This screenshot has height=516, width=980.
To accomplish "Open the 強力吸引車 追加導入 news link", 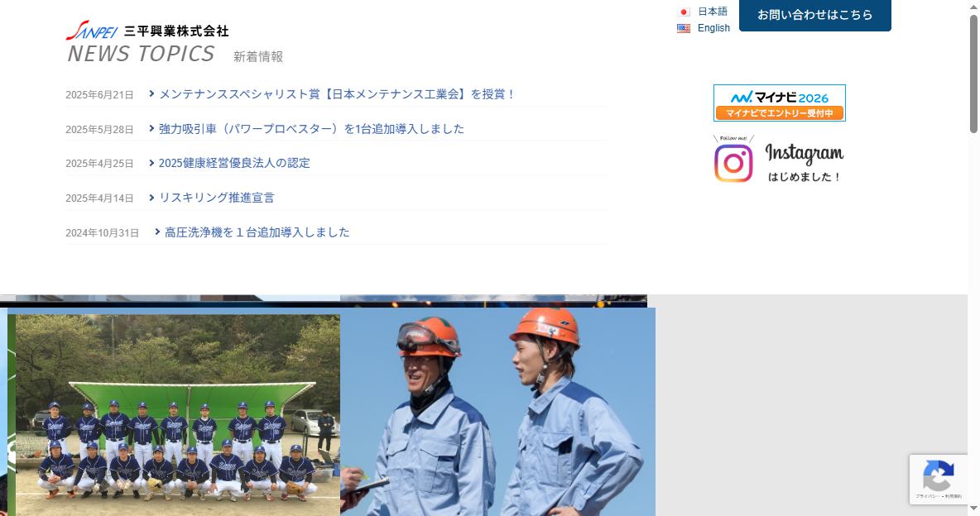I will pos(311,129).
